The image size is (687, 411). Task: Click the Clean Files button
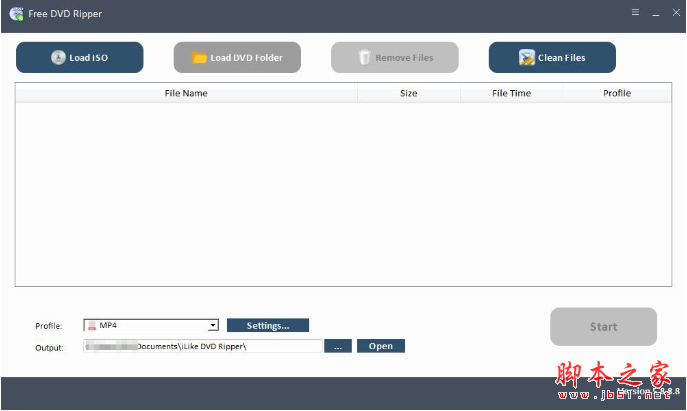[x=552, y=57]
